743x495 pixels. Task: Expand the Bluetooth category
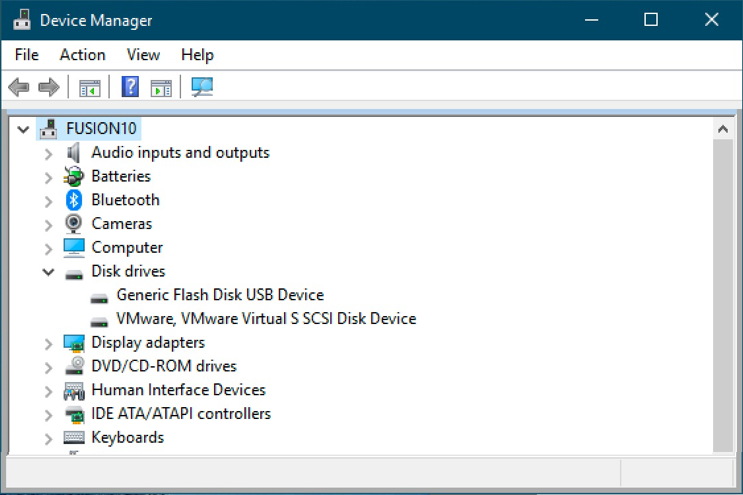tap(48, 201)
